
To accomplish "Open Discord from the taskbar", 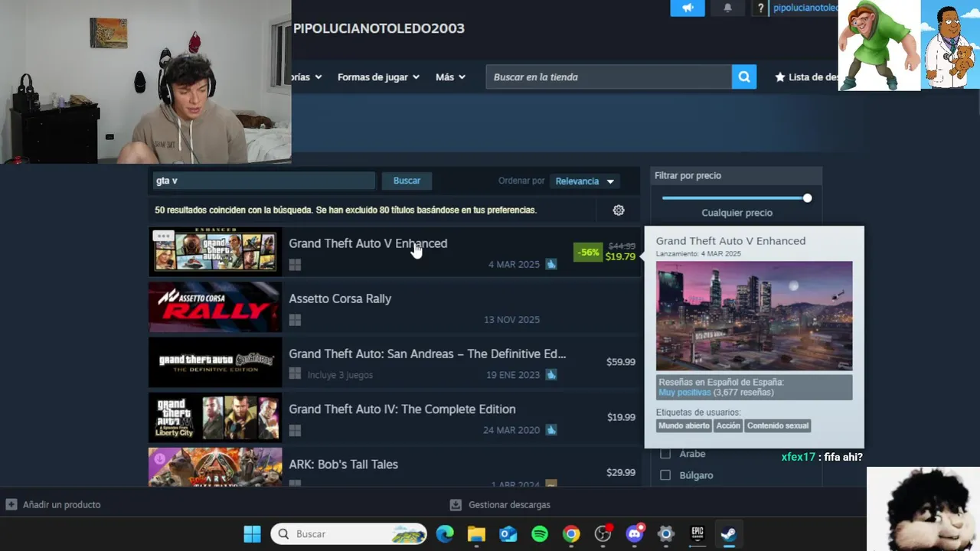I will click(635, 534).
